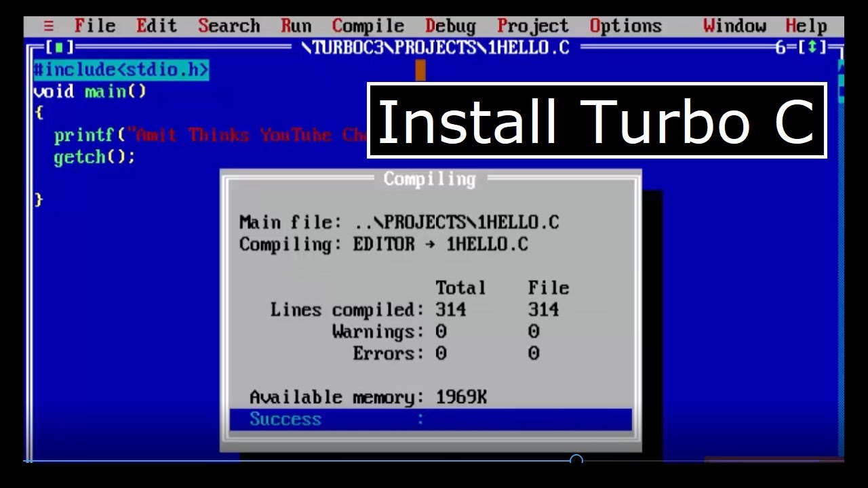Open the Compile menu
This screenshot has height=488, width=868.
[368, 26]
